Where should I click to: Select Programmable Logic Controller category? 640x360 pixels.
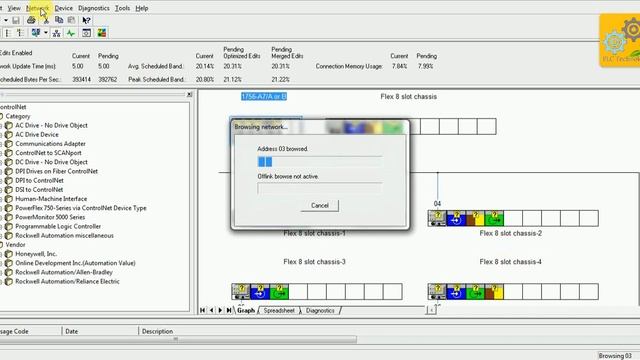point(58,226)
